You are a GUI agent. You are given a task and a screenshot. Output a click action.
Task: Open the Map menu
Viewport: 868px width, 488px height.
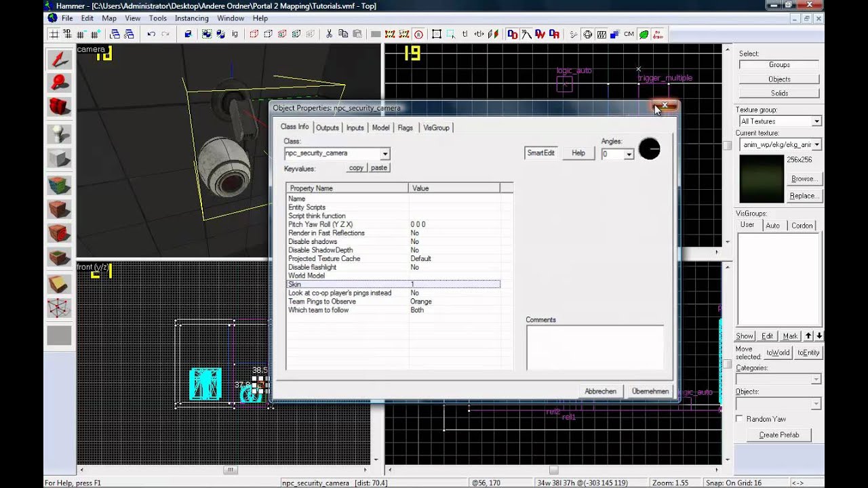[108, 18]
